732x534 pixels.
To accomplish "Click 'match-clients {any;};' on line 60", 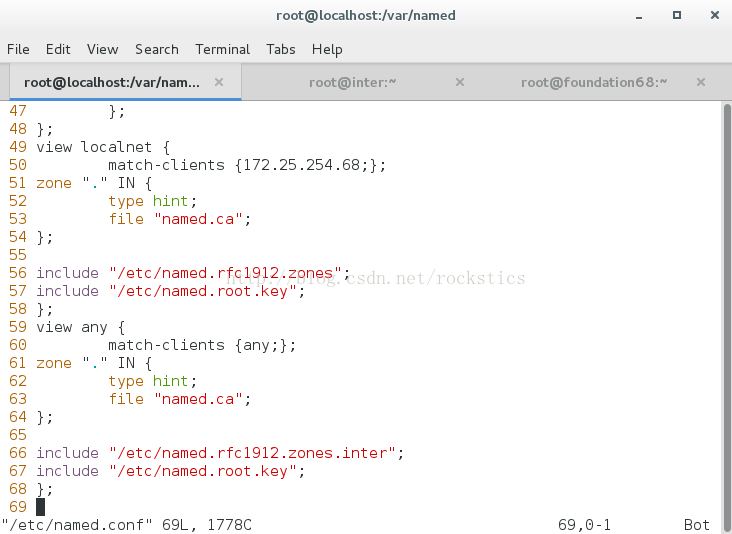I will [202, 345].
